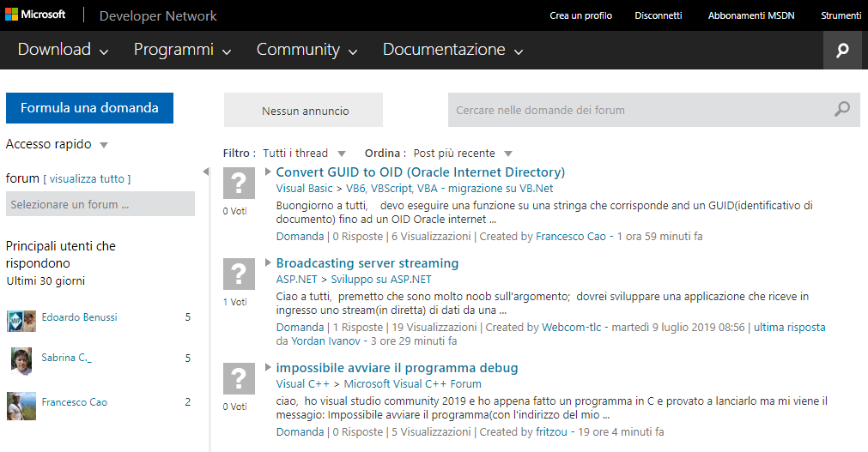Image resolution: width=868 pixels, height=452 pixels.
Task: Click Formula una domanda button
Action: 89,108
